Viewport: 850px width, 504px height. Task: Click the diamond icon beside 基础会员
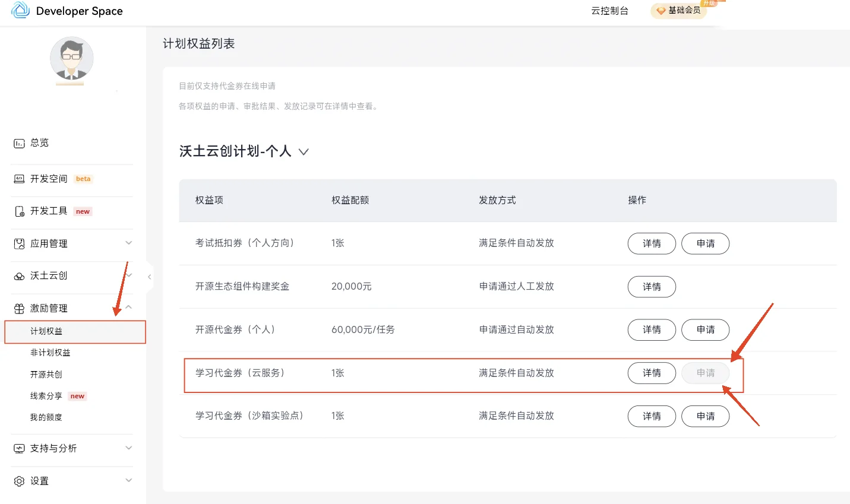coord(661,11)
